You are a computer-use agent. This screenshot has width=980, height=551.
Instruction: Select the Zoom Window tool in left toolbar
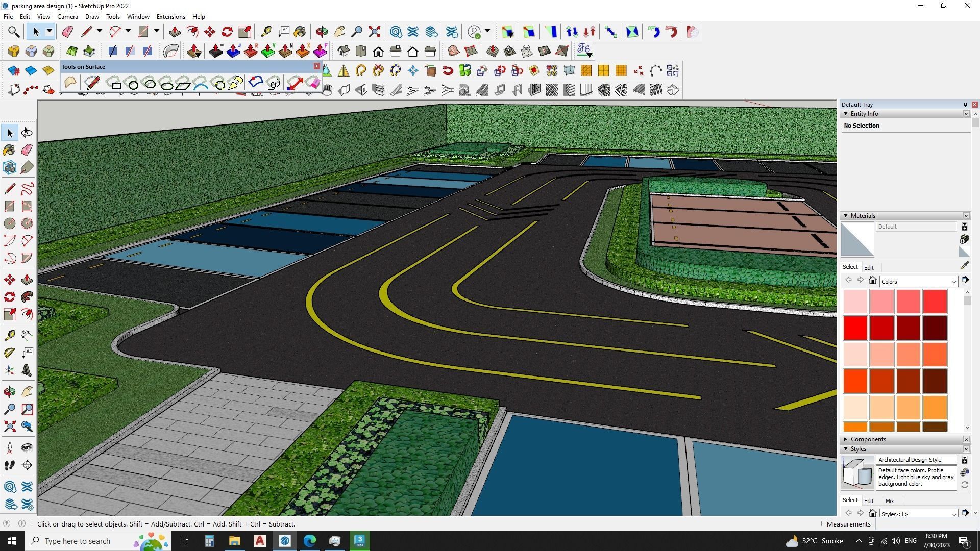27,409
